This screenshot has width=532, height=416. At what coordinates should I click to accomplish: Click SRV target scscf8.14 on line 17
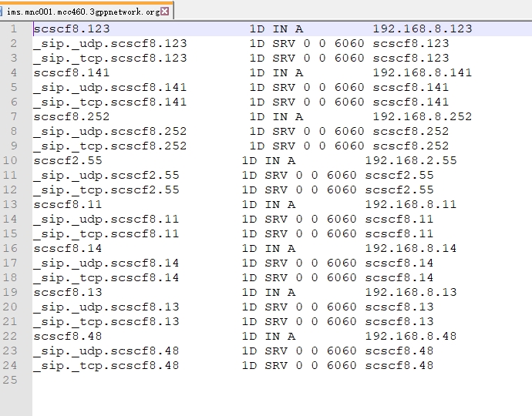tap(399, 263)
